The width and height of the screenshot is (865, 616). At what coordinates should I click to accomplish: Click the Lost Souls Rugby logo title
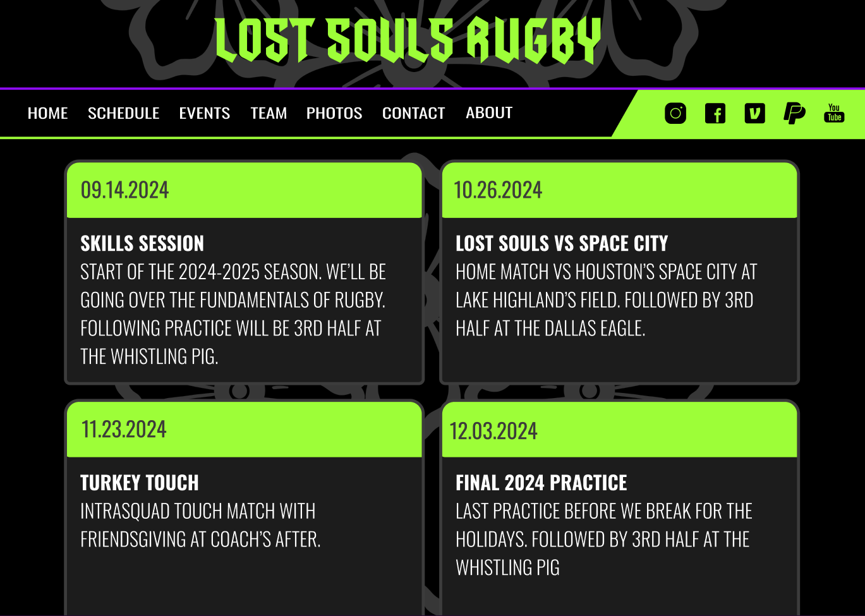408,40
